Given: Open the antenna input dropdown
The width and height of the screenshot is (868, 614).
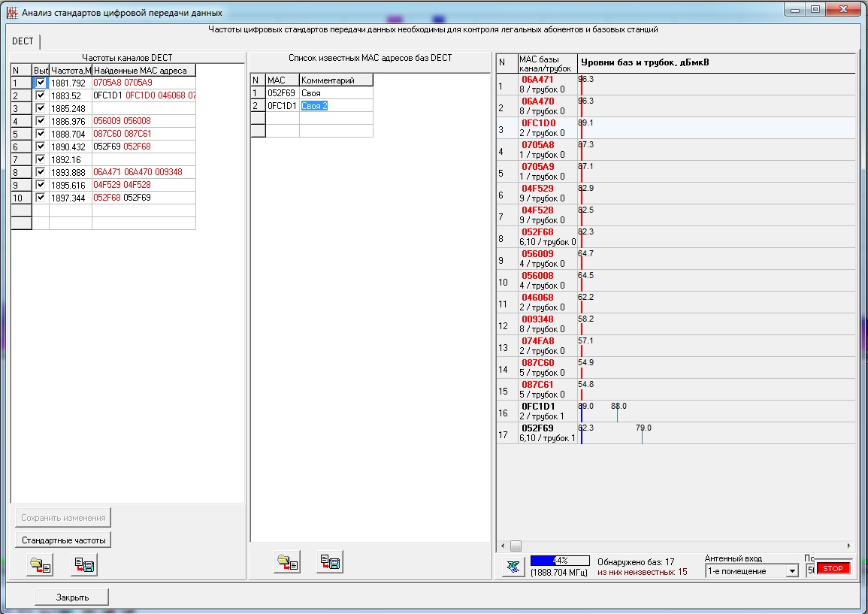Looking at the screenshot, I should (x=793, y=571).
